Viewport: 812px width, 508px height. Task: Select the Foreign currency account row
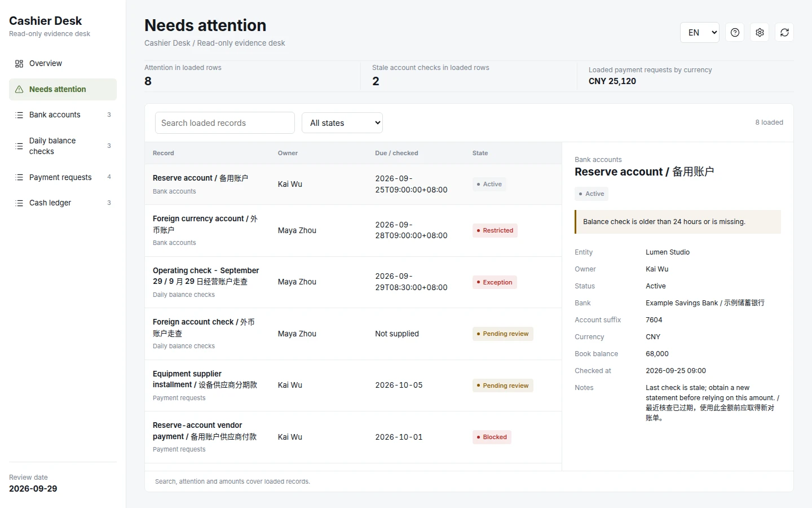(353, 230)
